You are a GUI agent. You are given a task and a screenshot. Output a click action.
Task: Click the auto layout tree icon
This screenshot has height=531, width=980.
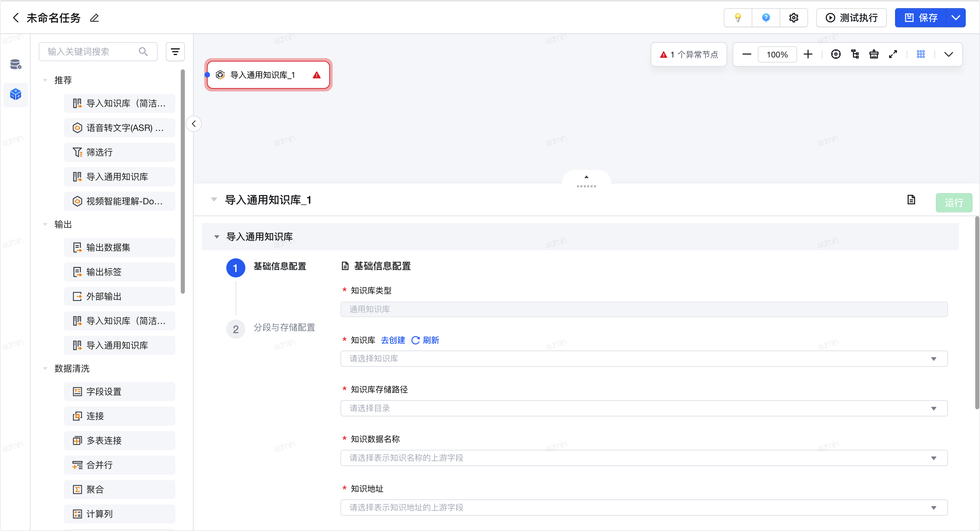855,54
